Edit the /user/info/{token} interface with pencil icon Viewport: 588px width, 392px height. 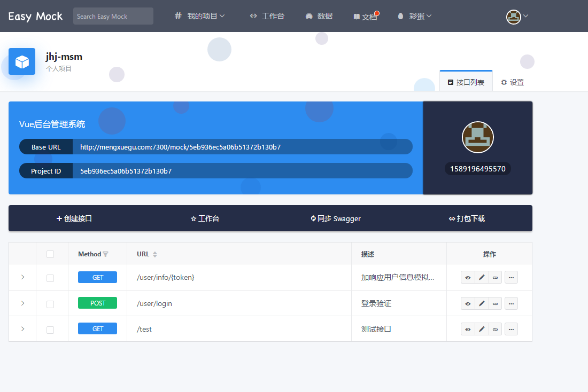click(x=482, y=278)
